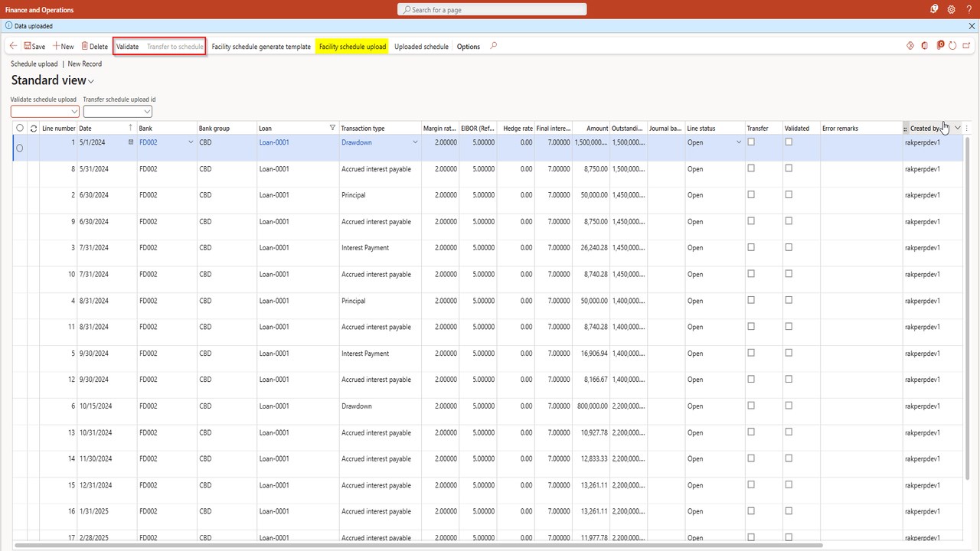This screenshot has width=980, height=551.
Task: Click the Schedule upload breadcrumb
Action: point(34,64)
